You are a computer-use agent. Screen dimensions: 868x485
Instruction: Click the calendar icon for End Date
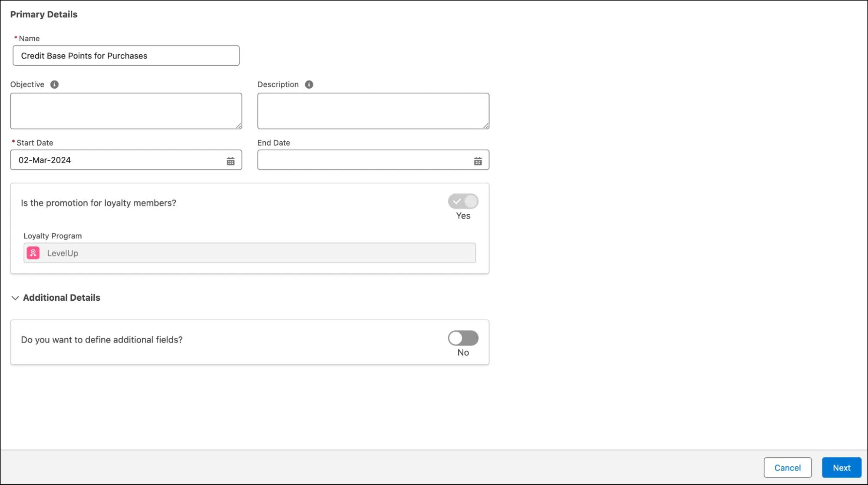point(478,160)
